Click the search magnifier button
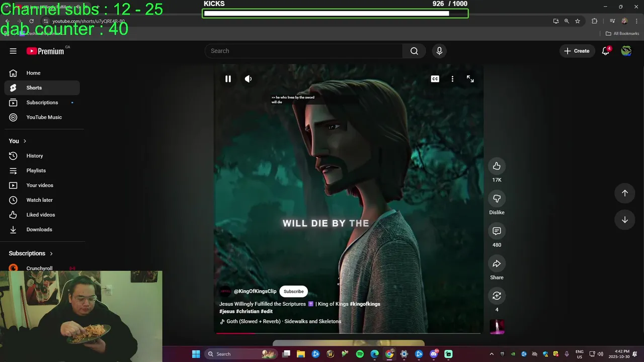The width and height of the screenshot is (644, 362). click(414, 51)
